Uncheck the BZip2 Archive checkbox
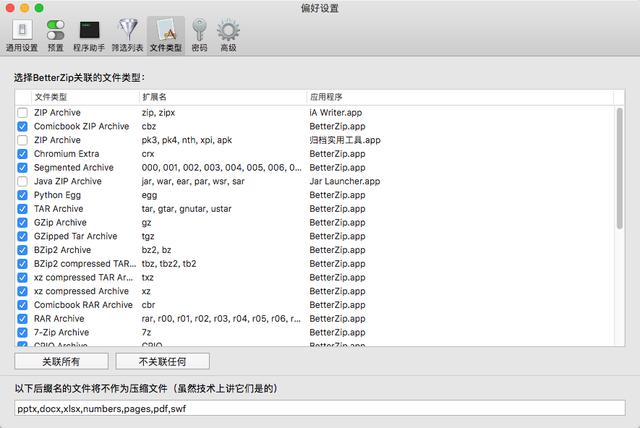This screenshot has width=640, height=428. pos(22,250)
